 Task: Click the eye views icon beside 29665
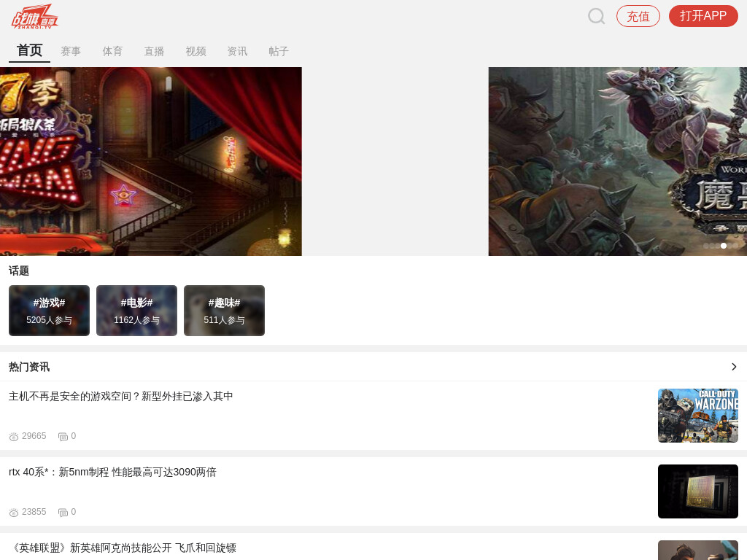tap(14, 437)
